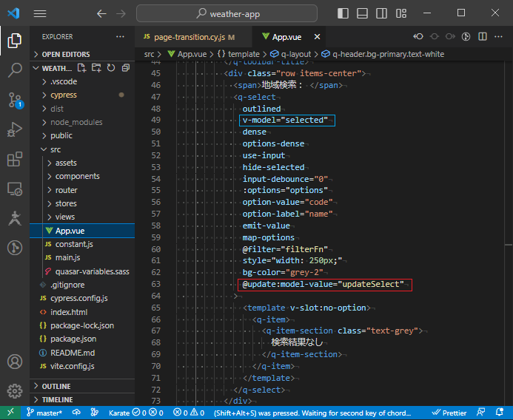Open the Karate runner view icon
This screenshot has width=513, height=420.
(x=15, y=218)
